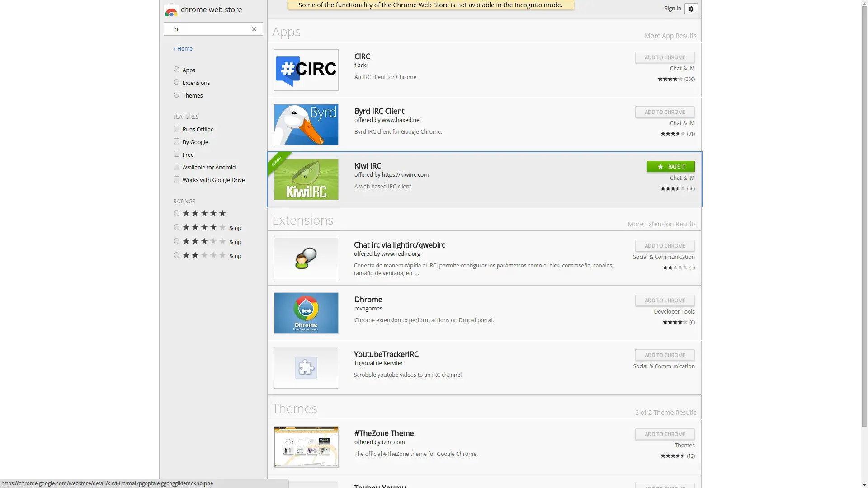Click the star rating of CIRC
Image resolution: width=868 pixels, height=488 pixels.
(670, 79)
